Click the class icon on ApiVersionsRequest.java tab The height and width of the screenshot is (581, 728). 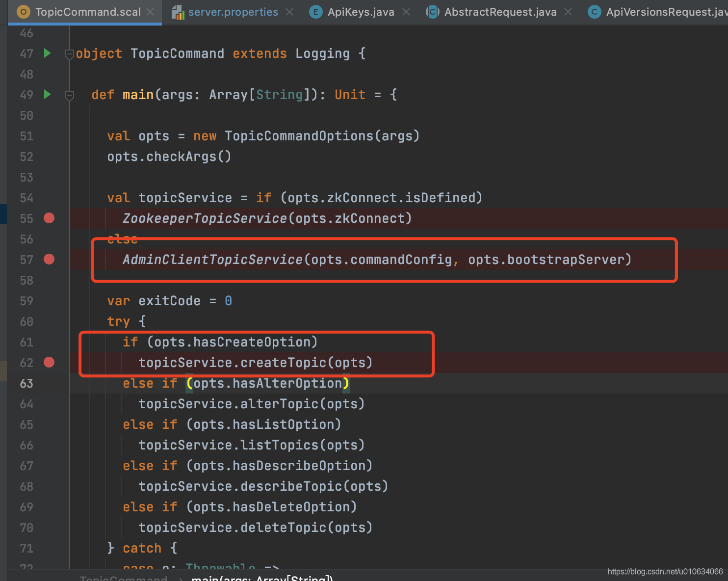click(x=595, y=12)
